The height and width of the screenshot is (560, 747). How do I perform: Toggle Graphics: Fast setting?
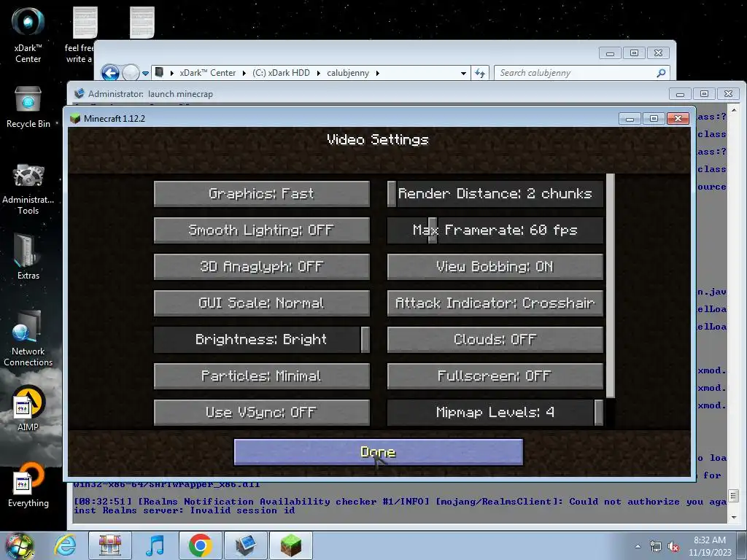(262, 193)
